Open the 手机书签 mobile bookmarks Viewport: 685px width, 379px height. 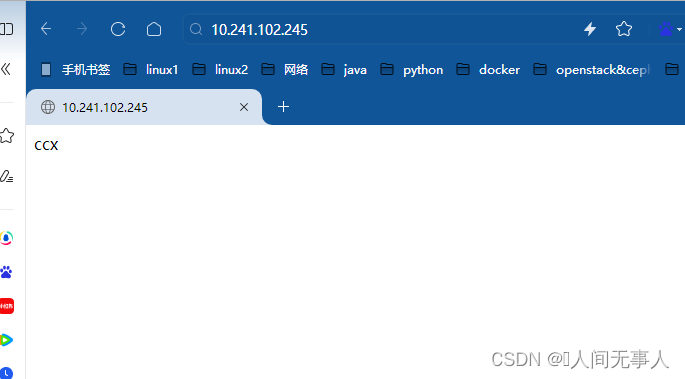(x=75, y=69)
